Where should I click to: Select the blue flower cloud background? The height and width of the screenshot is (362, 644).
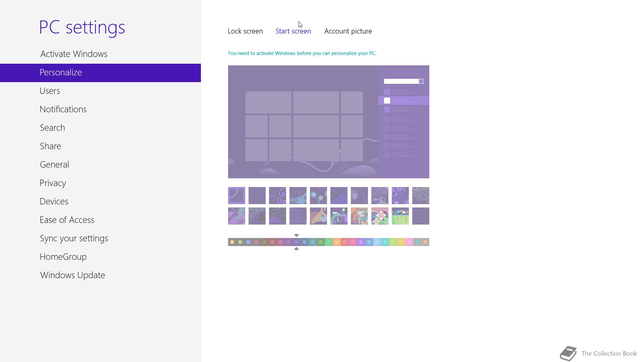[298, 195]
